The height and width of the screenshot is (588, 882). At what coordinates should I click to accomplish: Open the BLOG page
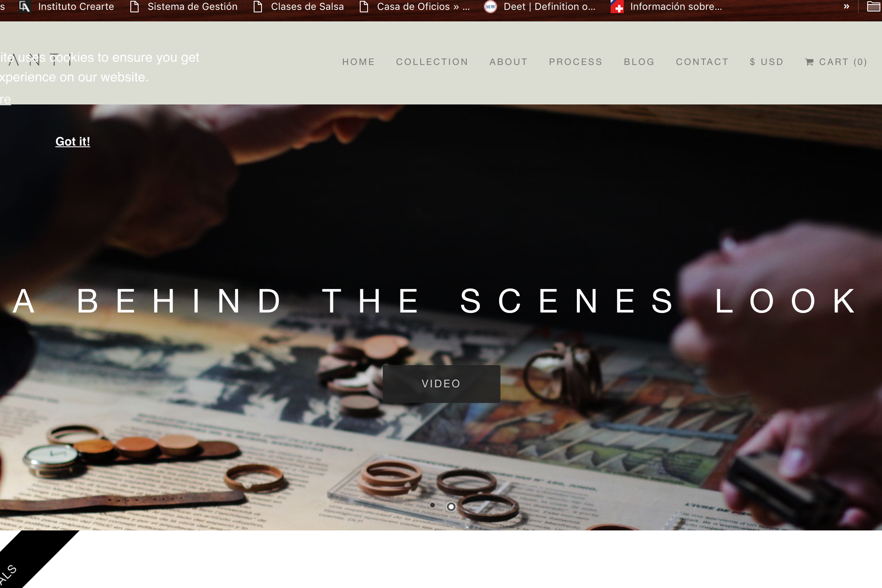click(x=639, y=62)
